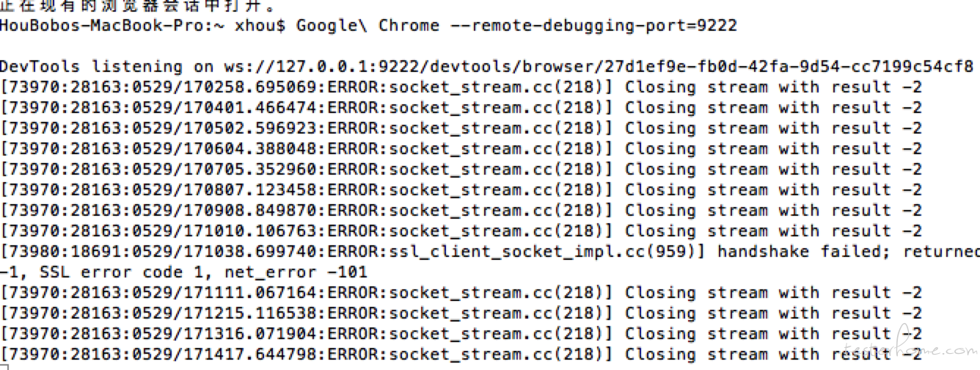Select the error line with timestamp 171010.106763
Screen dimensions: 980x370
[461, 231]
